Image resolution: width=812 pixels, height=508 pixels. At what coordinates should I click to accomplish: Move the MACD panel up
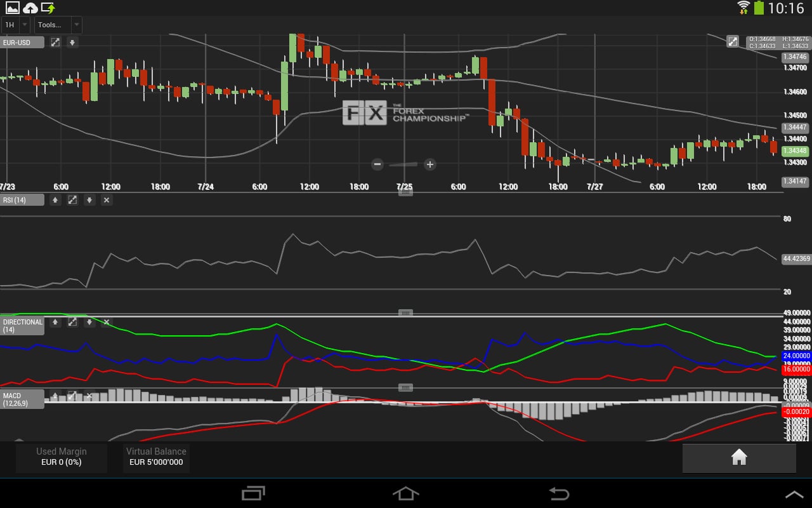56,396
